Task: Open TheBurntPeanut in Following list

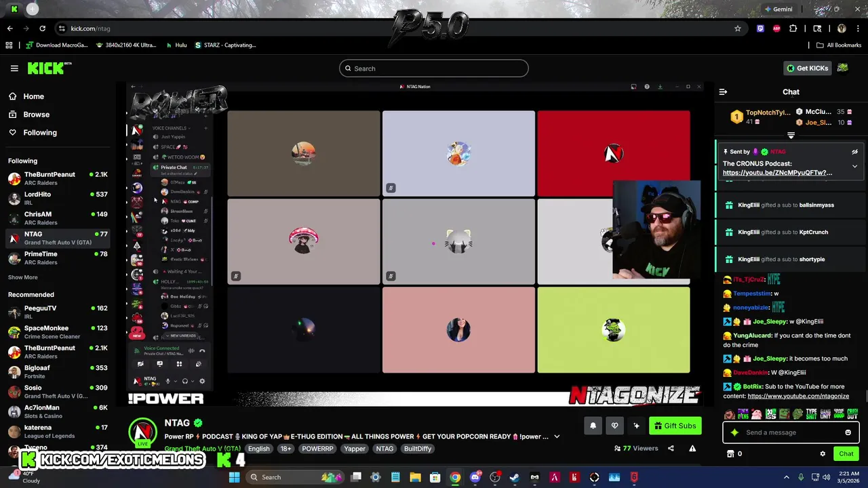Action: pos(58,178)
